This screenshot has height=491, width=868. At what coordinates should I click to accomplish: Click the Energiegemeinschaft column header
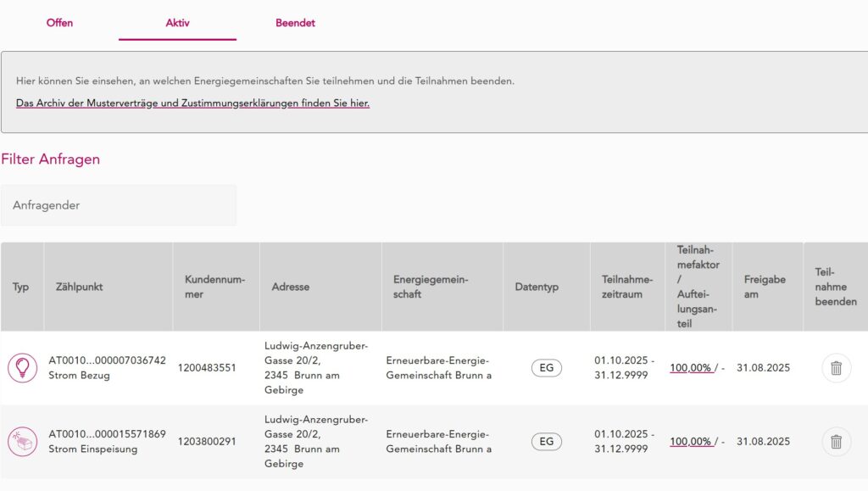pos(431,287)
